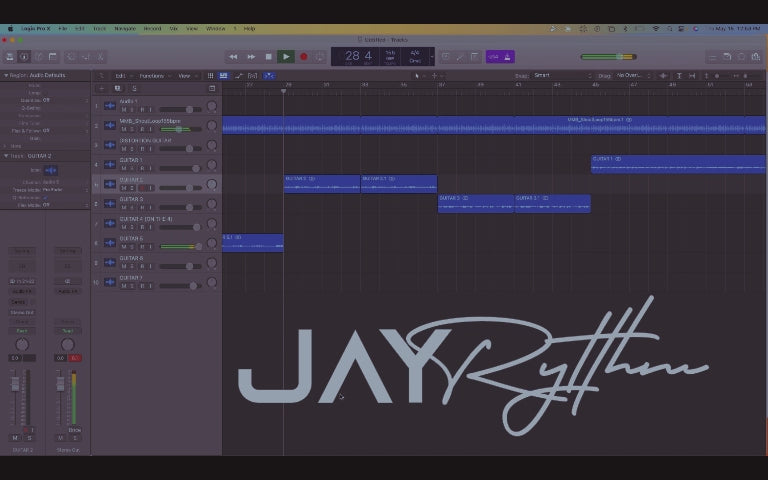Toggle the automation curve icon
Image resolution: width=768 pixels, height=480 pixels.
239,76
